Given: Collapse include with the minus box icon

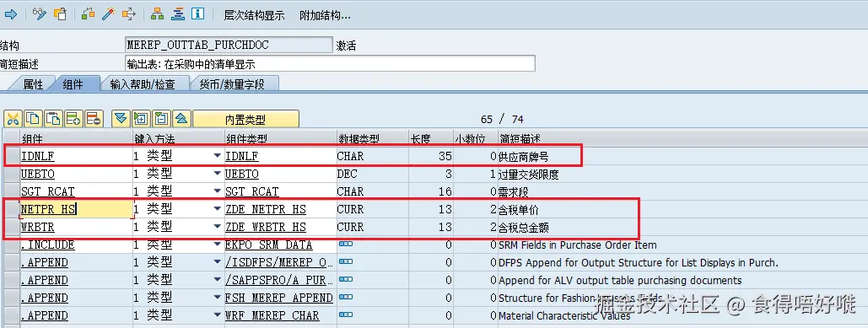Looking at the screenshot, I should click(x=161, y=118).
